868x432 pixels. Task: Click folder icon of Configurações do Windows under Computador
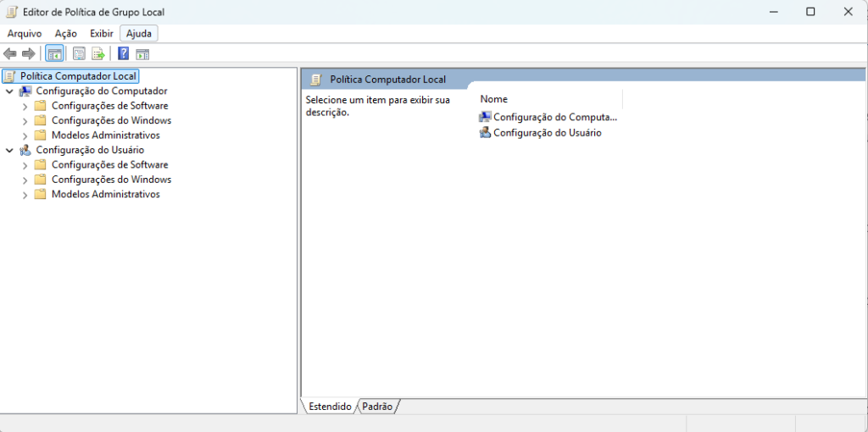coord(40,120)
